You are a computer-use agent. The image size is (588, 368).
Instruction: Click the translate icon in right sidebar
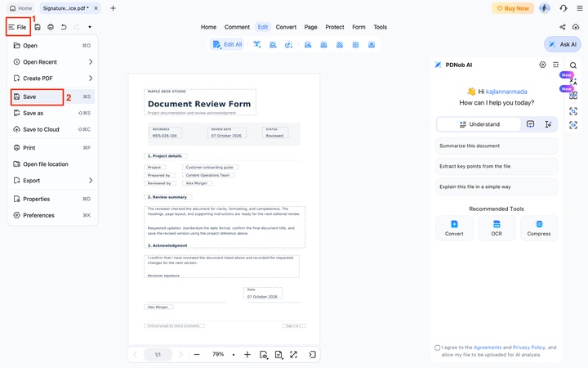pyautogui.click(x=573, y=81)
